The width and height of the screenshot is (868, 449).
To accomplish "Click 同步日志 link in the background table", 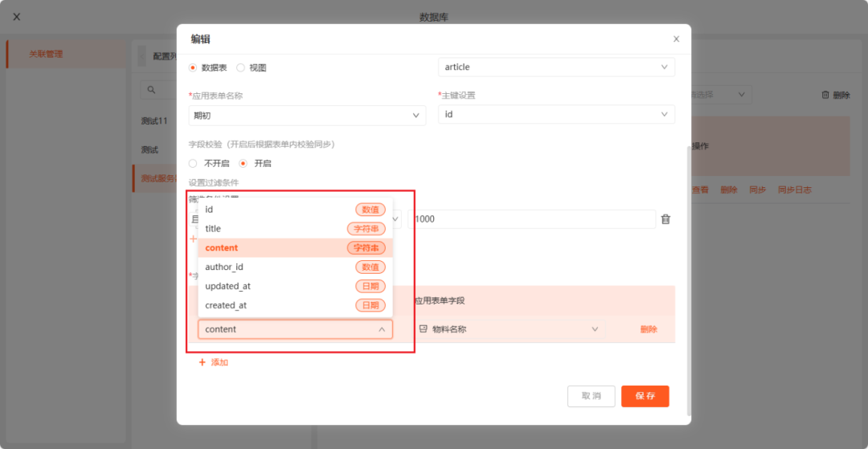I will (x=794, y=190).
